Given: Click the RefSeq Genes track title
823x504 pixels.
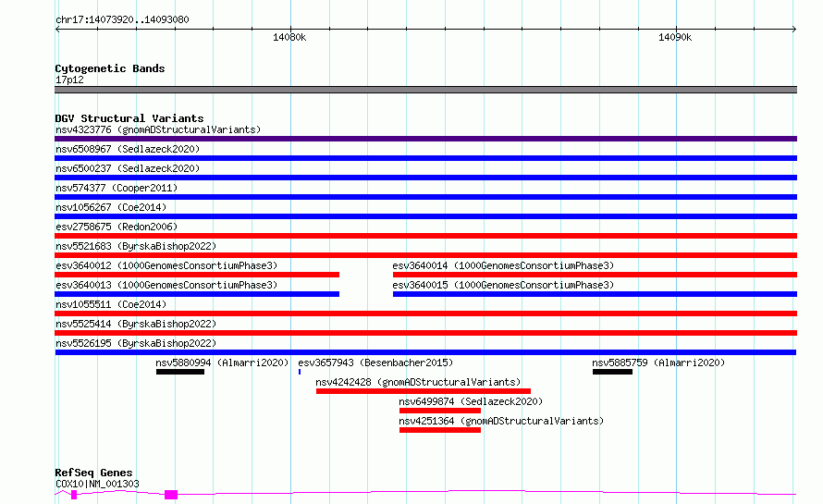Looking at the screenshot, I should (93, 473).
